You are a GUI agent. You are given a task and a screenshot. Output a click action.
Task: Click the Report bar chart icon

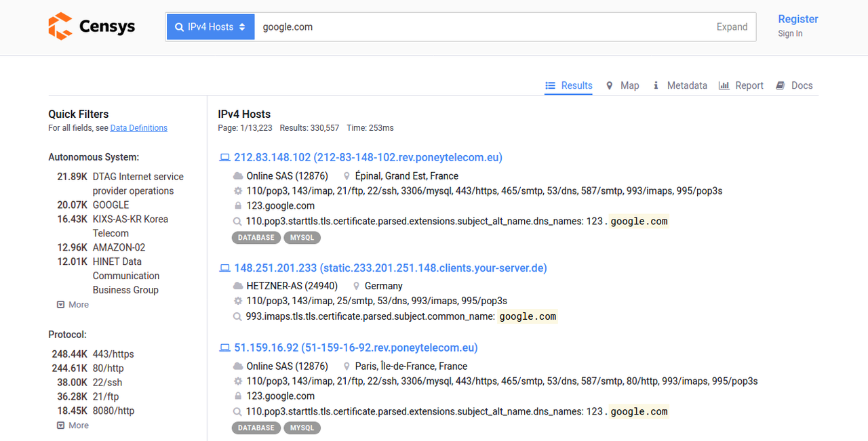click(724, 85)
